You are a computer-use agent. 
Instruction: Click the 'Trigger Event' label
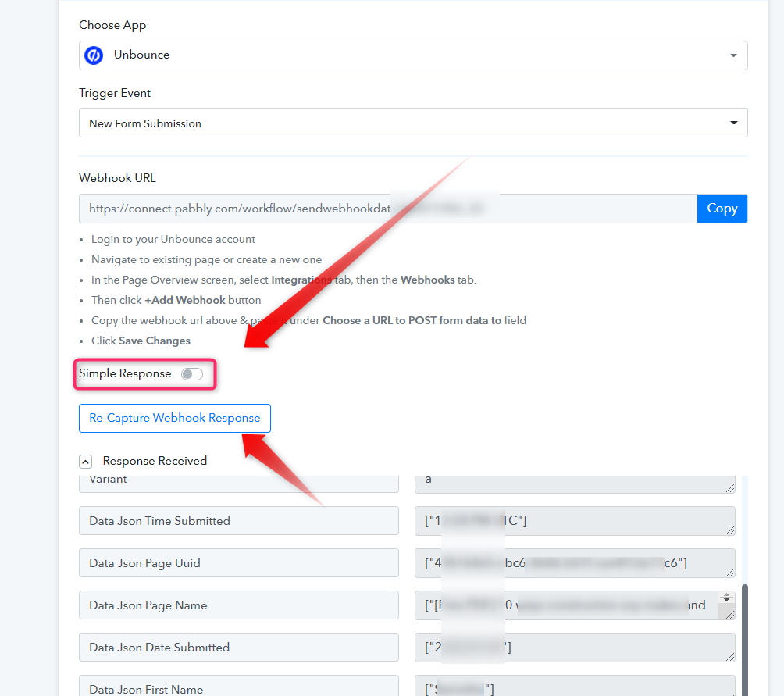[115, 93]
